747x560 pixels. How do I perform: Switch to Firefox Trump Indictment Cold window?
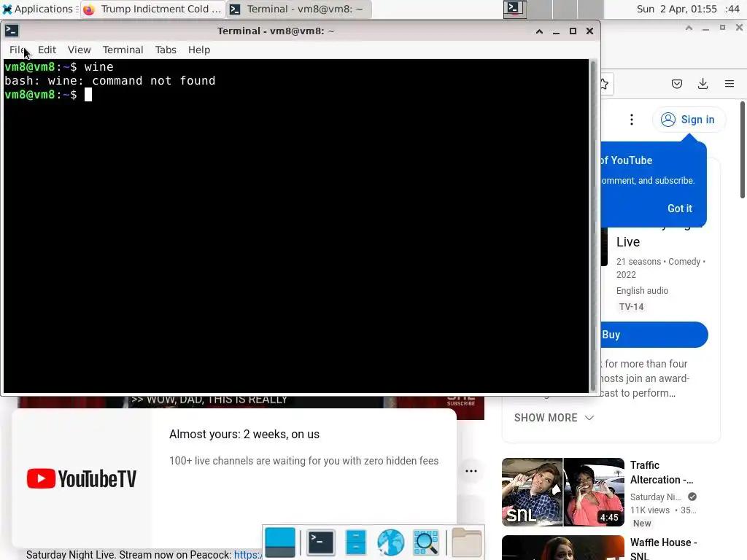click(x=153, y=9)
